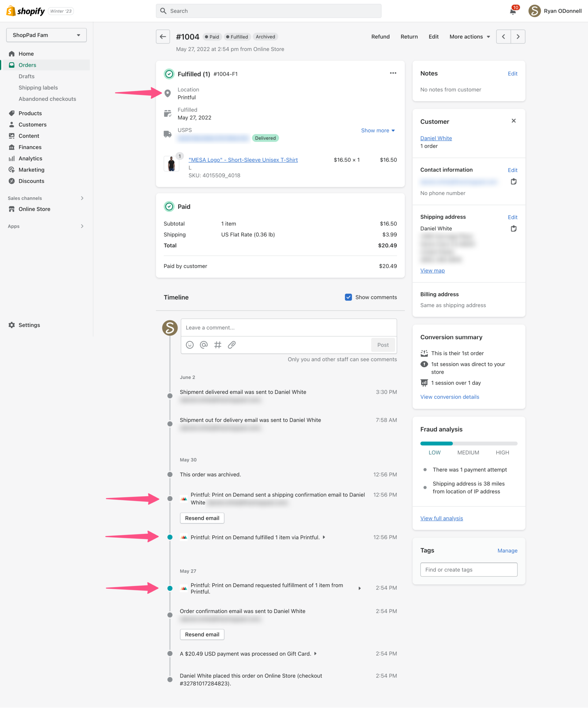Resend the shipping confirmation email
Image resolution: width=588 pixels, height=708 pixels.
(x=202, y=518)
